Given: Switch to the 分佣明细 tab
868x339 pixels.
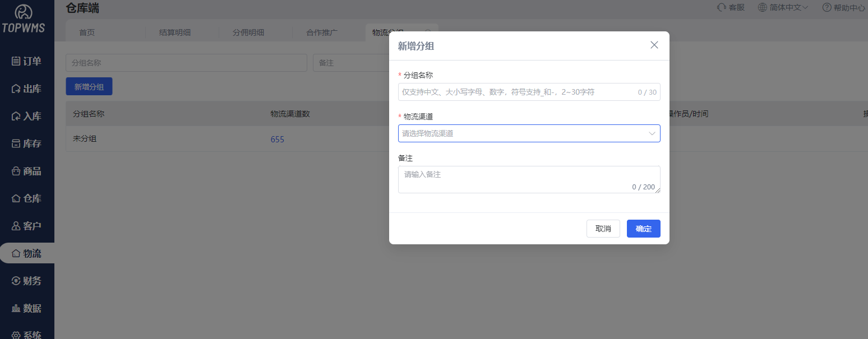Looking at the screenshot, I should pos(248,32).
